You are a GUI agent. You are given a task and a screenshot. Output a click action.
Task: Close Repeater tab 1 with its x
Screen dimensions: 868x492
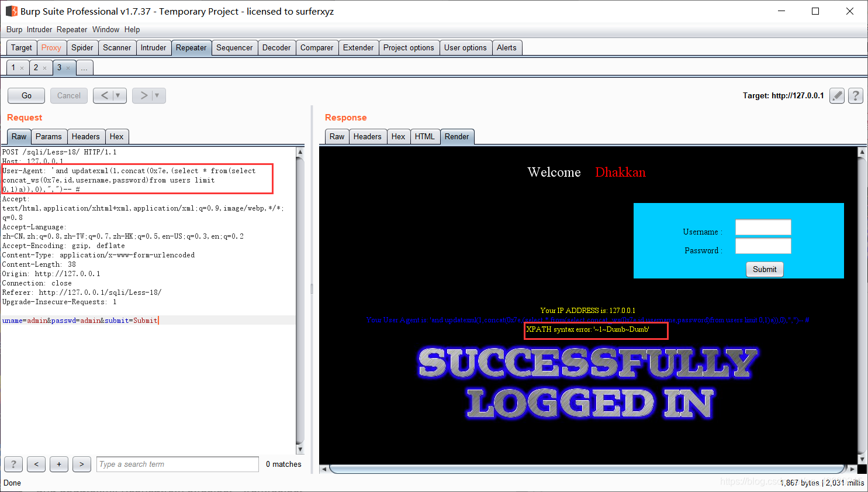(x=22, y=68)
